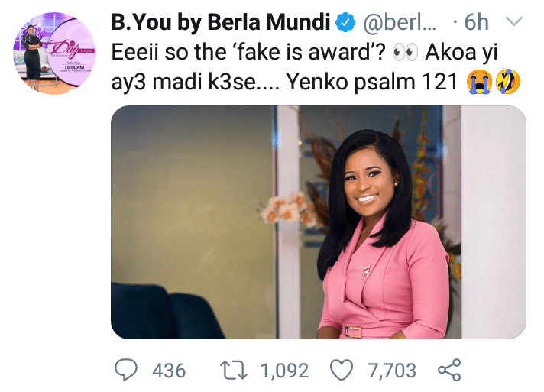Expand the tweet options chevron menu
Screen dimensions: 544x392
[516, 23]
